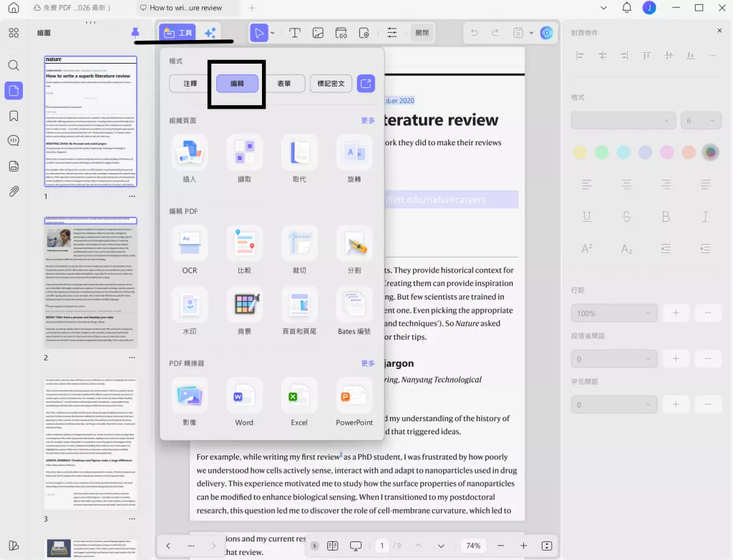Switch to Annotate mode (注釋)
This screenshot has width=733, height=560.
coord(190,84)
